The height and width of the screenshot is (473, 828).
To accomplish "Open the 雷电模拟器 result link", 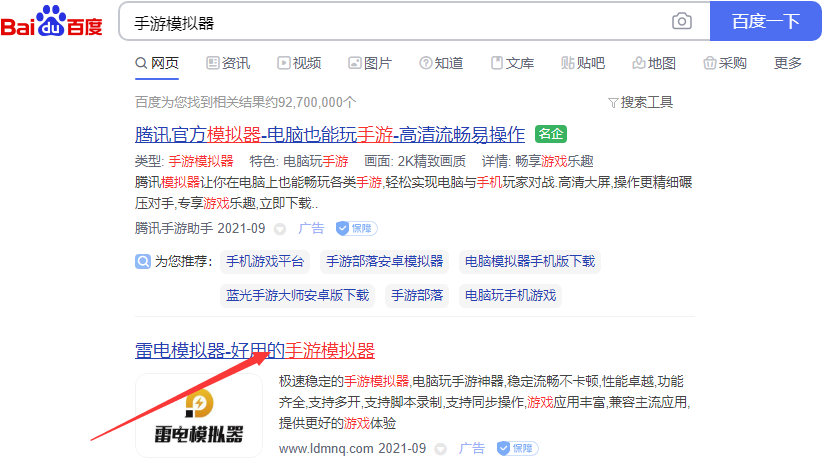I will pos(255,350).
